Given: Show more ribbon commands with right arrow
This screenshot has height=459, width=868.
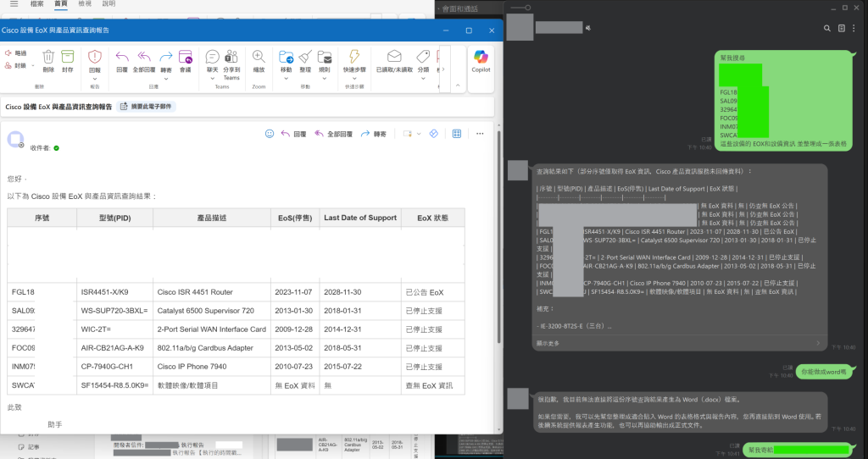Looking at the screenshot, I should [442, 69].
